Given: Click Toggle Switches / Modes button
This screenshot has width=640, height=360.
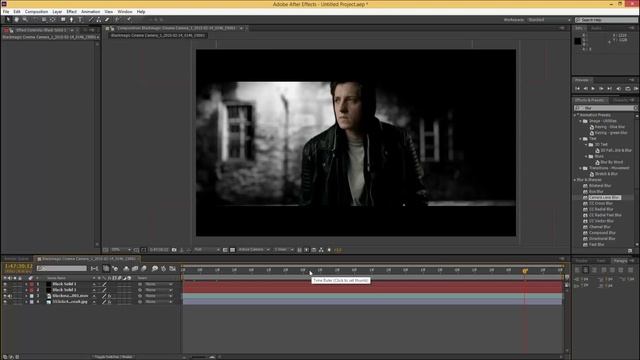Looking at the screenshot, I should 113,357.
